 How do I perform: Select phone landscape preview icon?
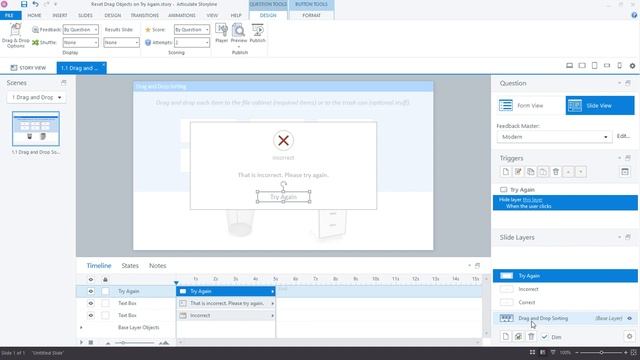[x=607, y=66]
